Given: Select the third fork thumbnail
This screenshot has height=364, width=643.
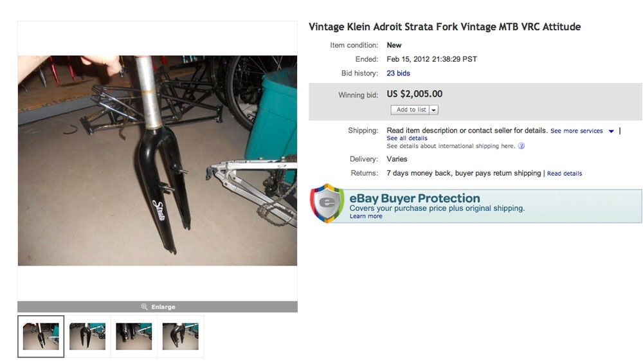Looking at the screenshot, I should (134, 336).
